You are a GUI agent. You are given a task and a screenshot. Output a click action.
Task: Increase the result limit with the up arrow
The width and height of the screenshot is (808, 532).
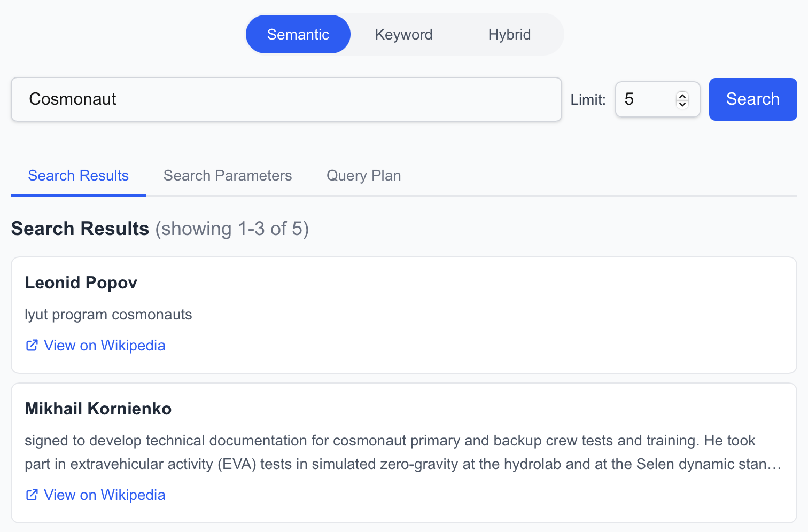(x=682, y=95)
